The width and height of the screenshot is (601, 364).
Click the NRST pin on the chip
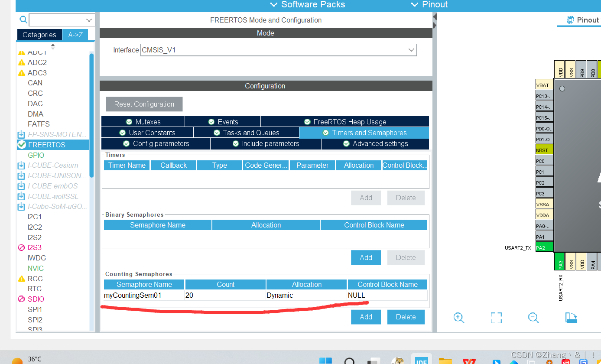(x=545, y=150)
